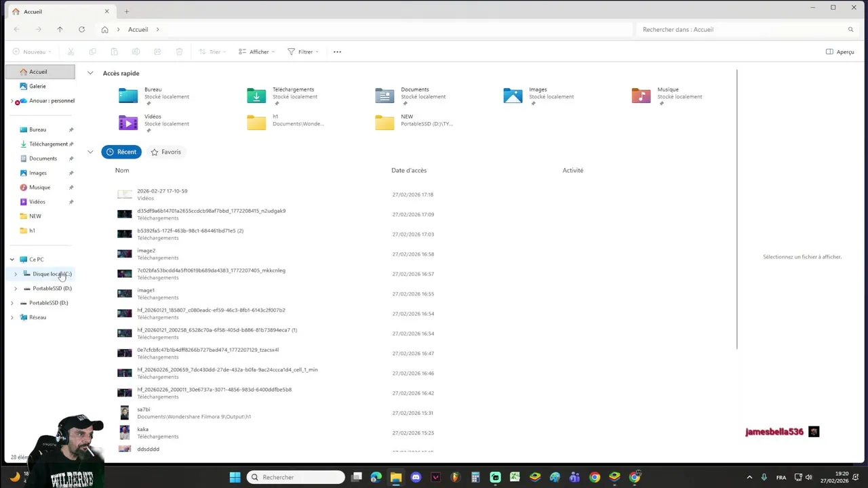
Task: Click the Share icon in toolbar
Action: tap(157, 52)
